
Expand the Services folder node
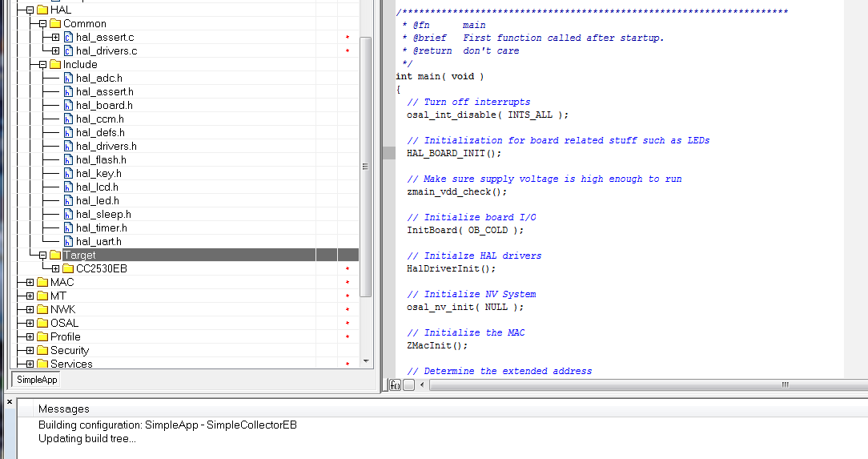click(30, 364)
